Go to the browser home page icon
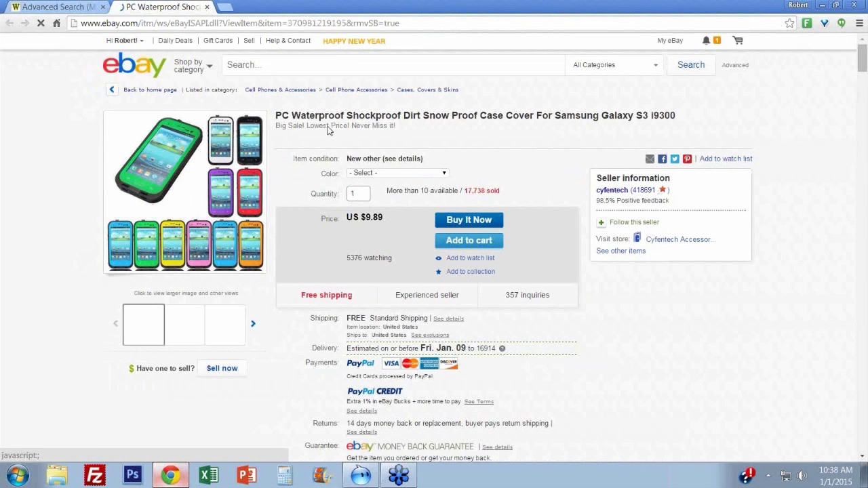The height and width of the screenshot is (488, 868). point(57,23)
